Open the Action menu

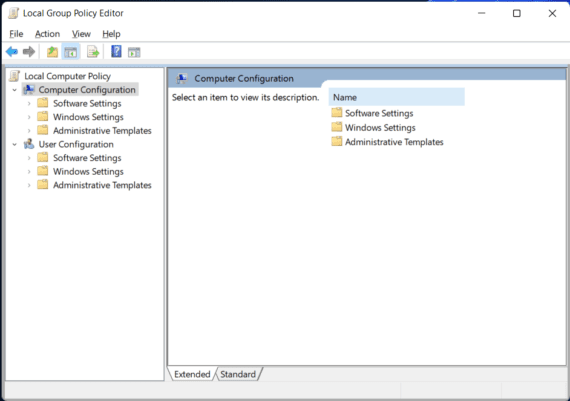47,34
